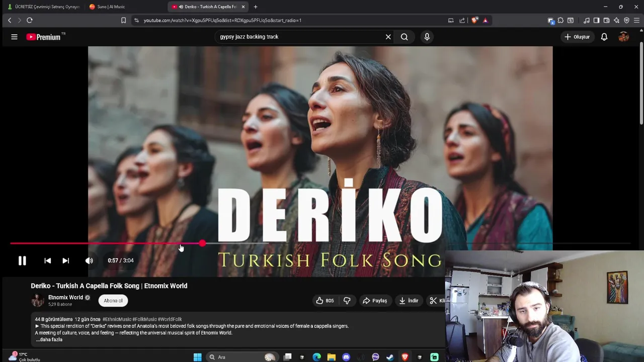Skip to previous video
Viewport: 644px width, 362px height.
coord(47,260)
